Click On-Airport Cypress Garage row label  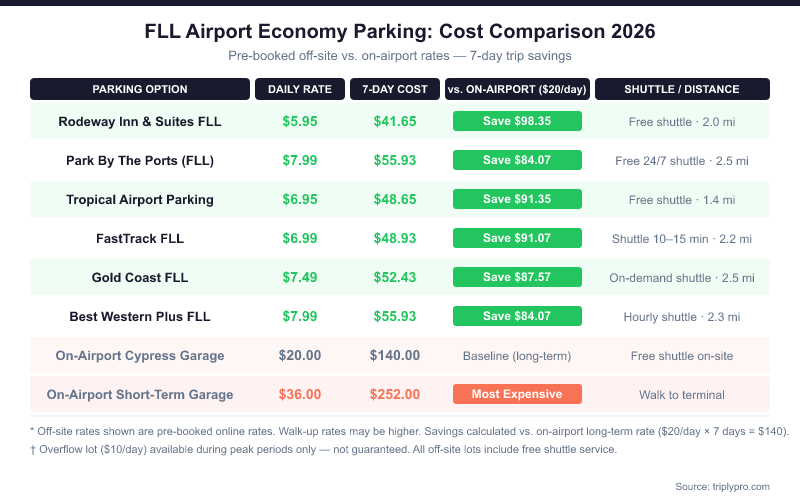(140, 355)
